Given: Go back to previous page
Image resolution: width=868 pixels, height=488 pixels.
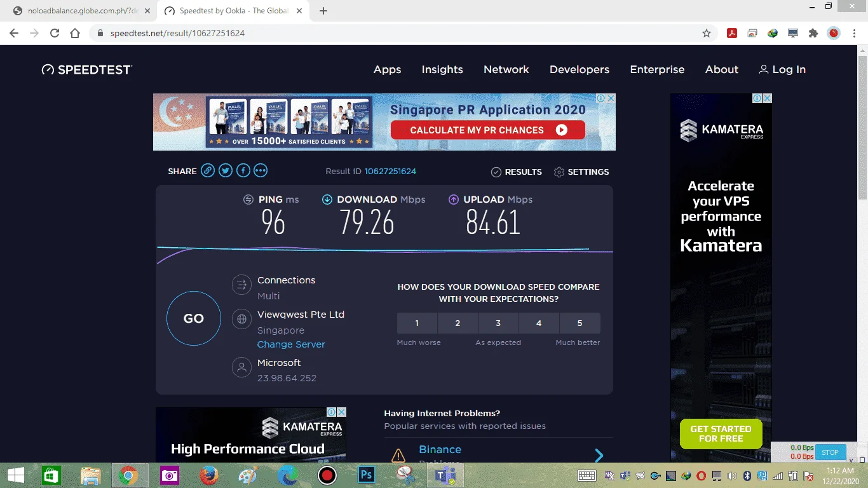Looking at the screenshot, I should pos(14,33).
